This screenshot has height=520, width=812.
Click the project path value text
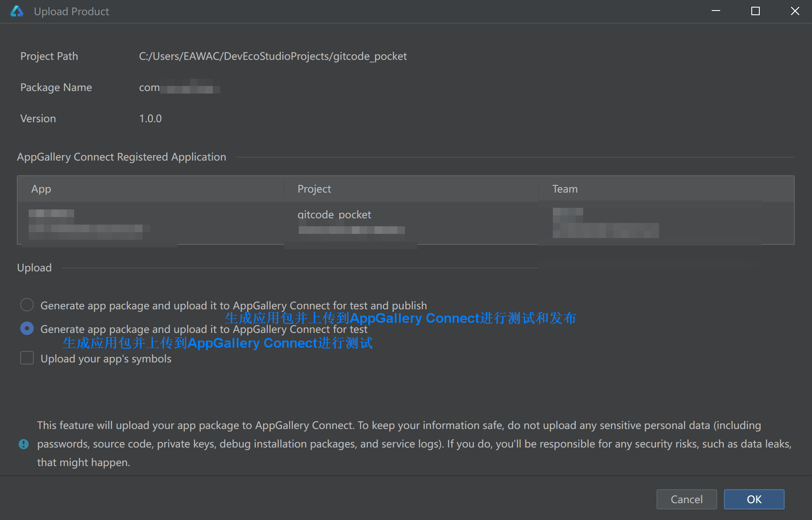[273, 56]
